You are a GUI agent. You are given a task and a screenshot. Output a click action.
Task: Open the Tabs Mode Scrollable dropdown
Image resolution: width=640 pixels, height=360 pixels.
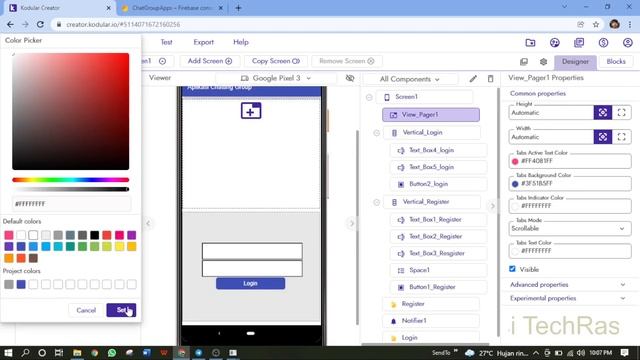click(570, 229)
